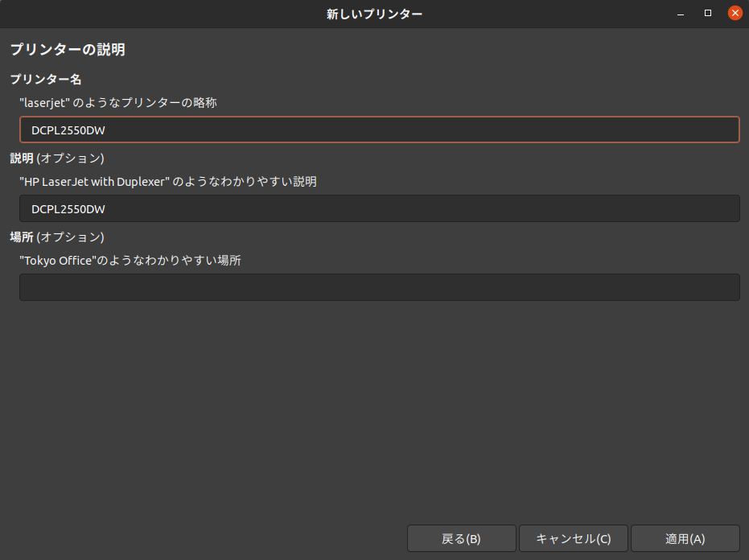Click the "HP LaserJet with Duplexer" hint text
The height and width of the screenshot is (560, 749).
167,181
